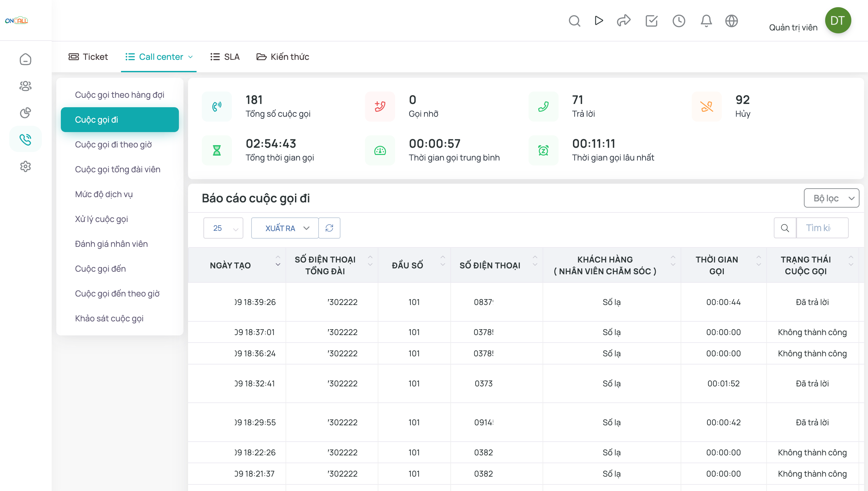This screenshot has width=868, height=491.
Task: Sort by ĐẦU SỐ column
Action: pos(414,265)
